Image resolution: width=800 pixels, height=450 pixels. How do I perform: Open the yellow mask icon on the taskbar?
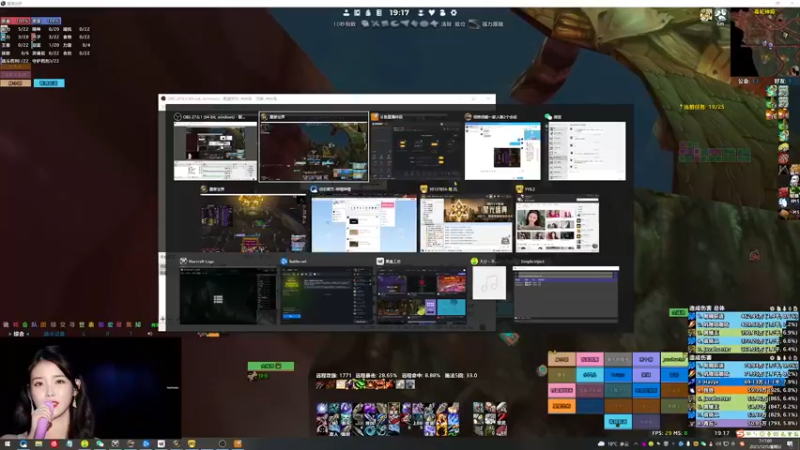point(191,444)
